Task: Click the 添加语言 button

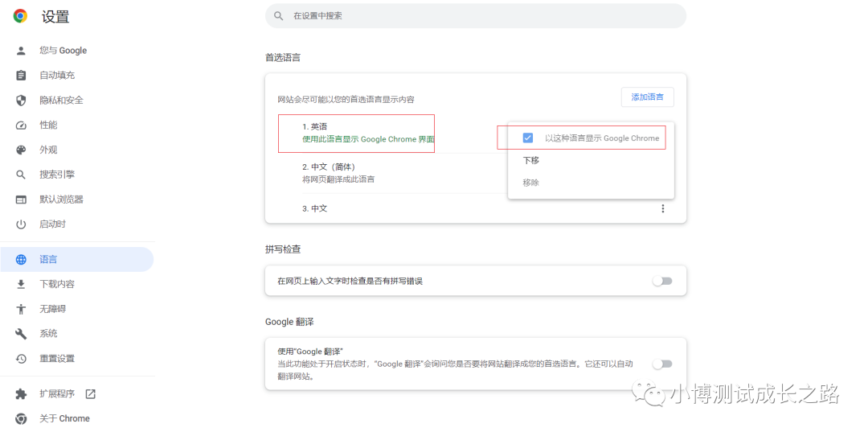Action: coord(647,97)
